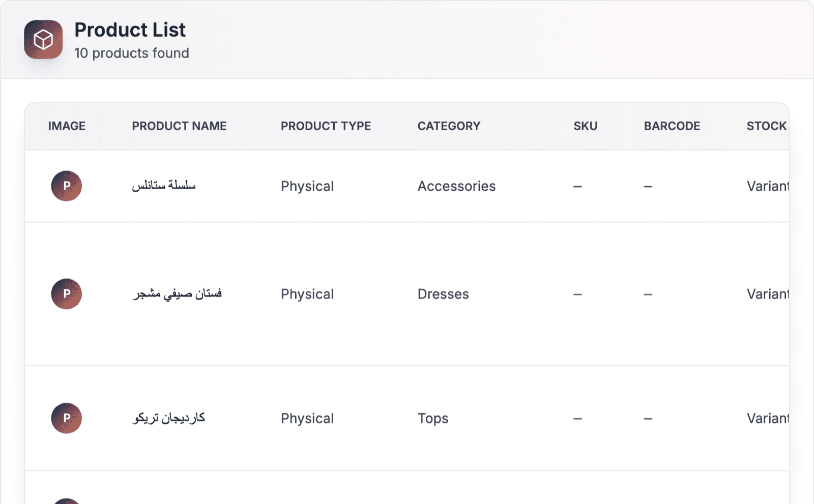Sort by the Barcode column header
This screenshot has height=504, width=814.
[672, 126]
